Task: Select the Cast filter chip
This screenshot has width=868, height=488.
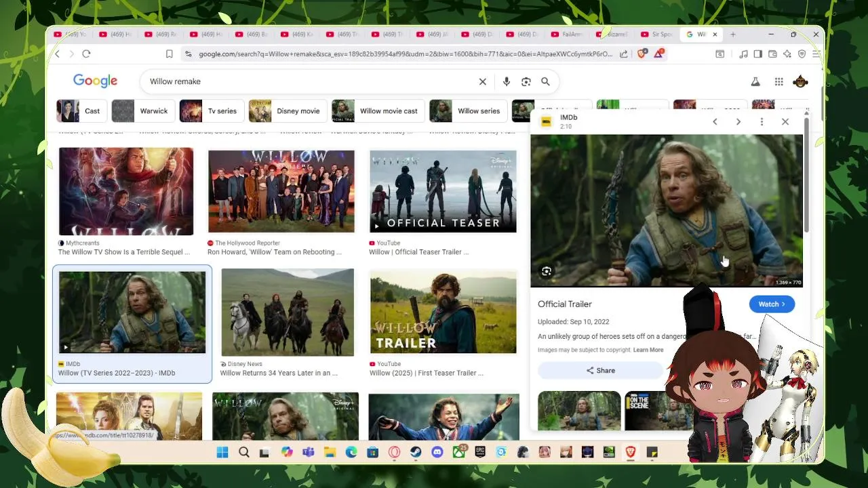Action: (x=80, y=111)
